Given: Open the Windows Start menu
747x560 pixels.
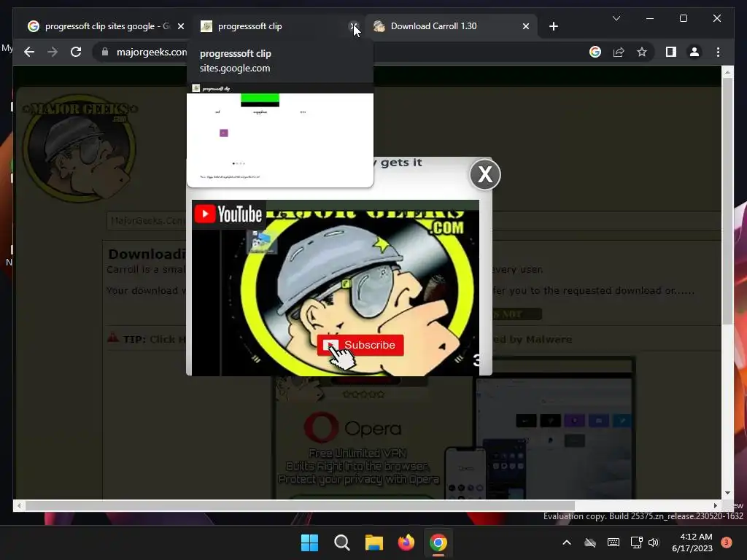Looking at the screenshot, I should point(309,542).
